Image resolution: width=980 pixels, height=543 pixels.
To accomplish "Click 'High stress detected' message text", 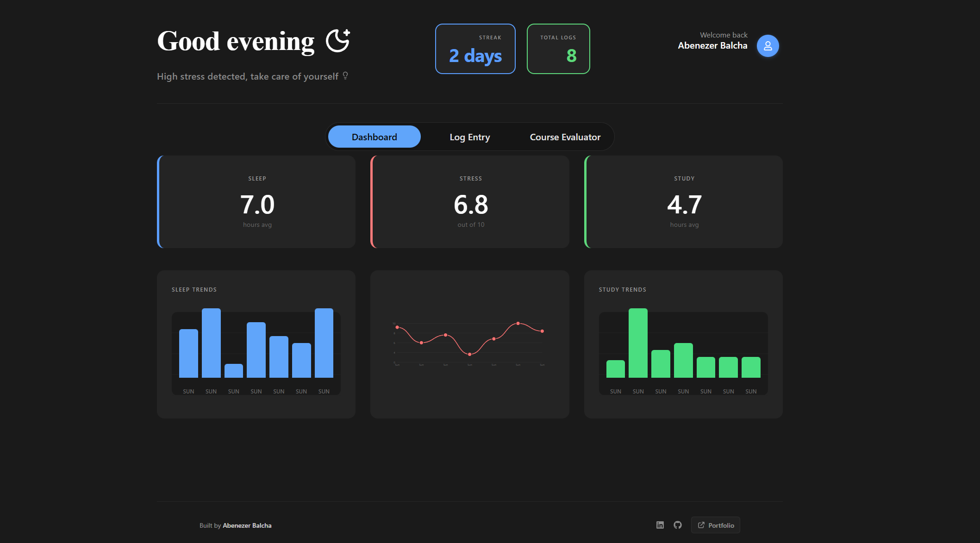I will pos(248,76).
